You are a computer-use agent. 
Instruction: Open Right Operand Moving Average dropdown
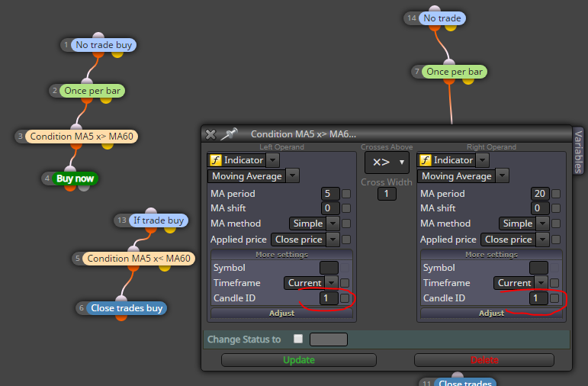pos(502,175)
